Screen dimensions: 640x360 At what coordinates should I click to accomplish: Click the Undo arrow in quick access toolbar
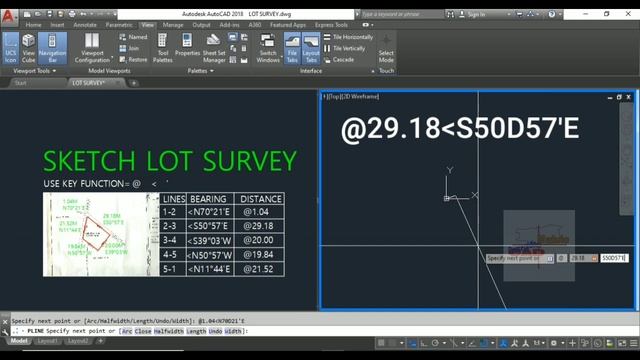83,14
